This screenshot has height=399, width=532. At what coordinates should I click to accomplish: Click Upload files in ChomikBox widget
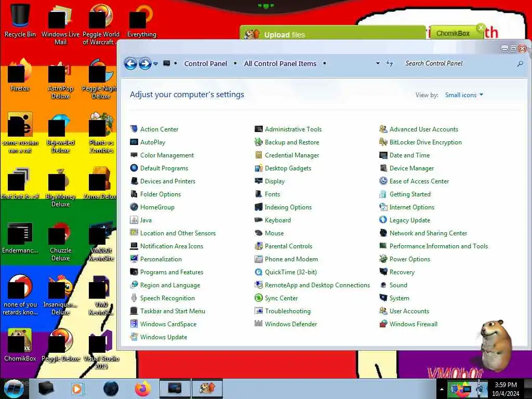[284, 35]
